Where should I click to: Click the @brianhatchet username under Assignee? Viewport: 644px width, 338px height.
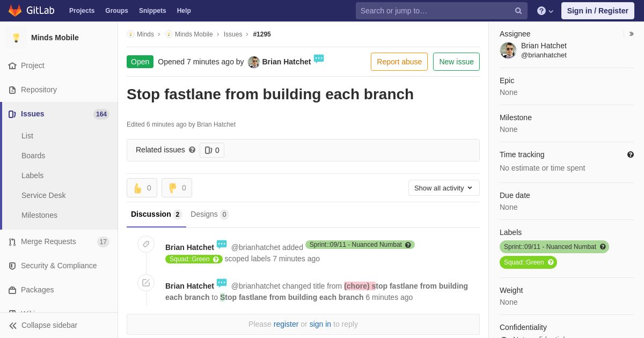(544, 55)
